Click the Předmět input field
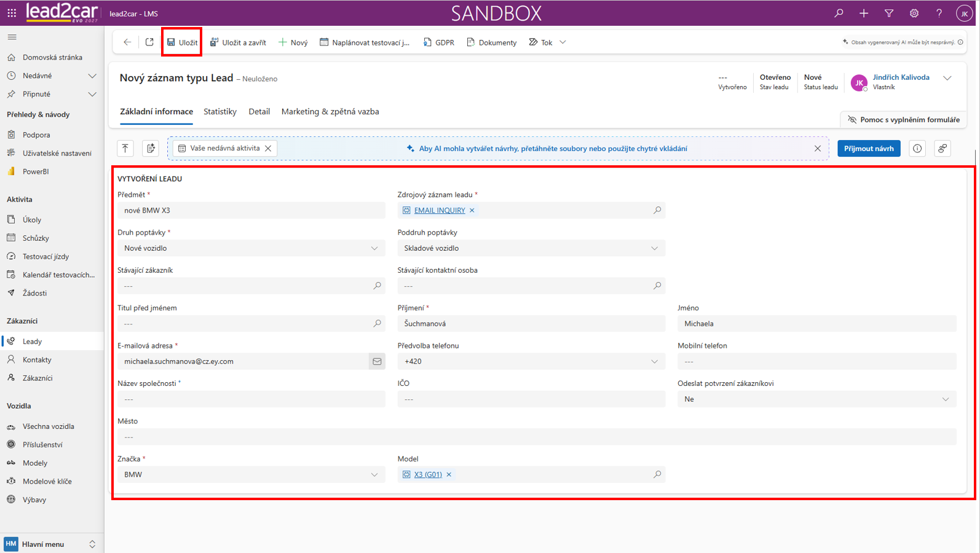Screen dimensions: 980x553 pos(251,210)
